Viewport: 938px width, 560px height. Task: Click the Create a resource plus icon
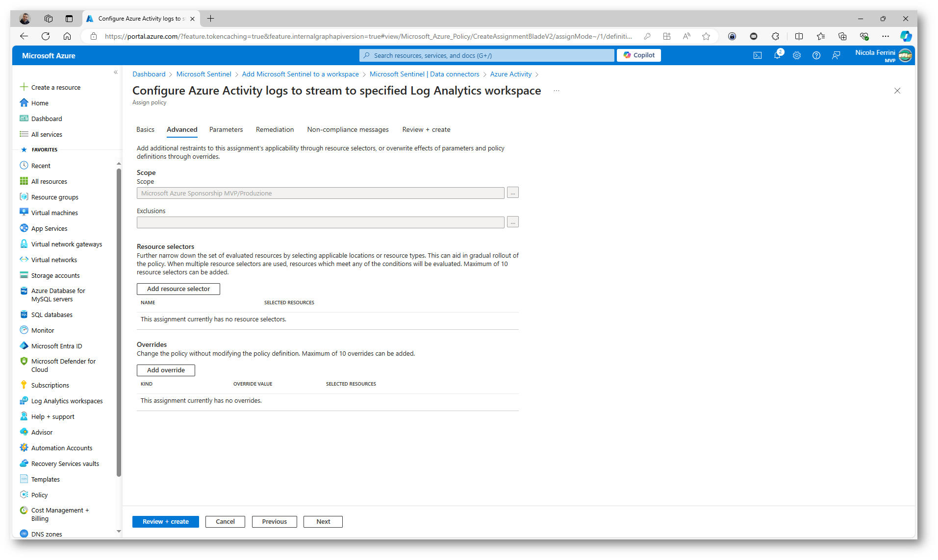(x=24, y=87)
